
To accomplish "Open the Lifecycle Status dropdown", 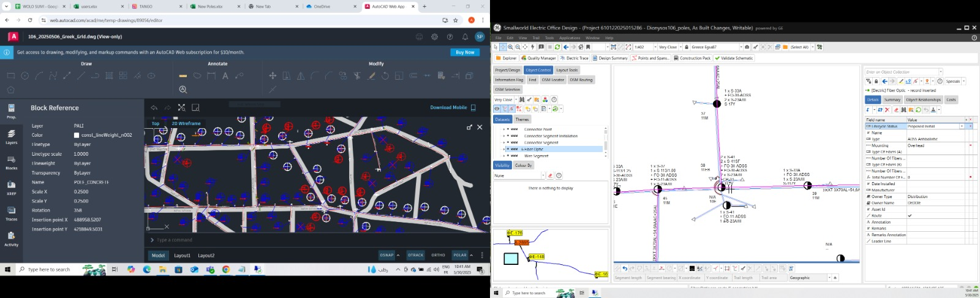I will click(962, 126).
